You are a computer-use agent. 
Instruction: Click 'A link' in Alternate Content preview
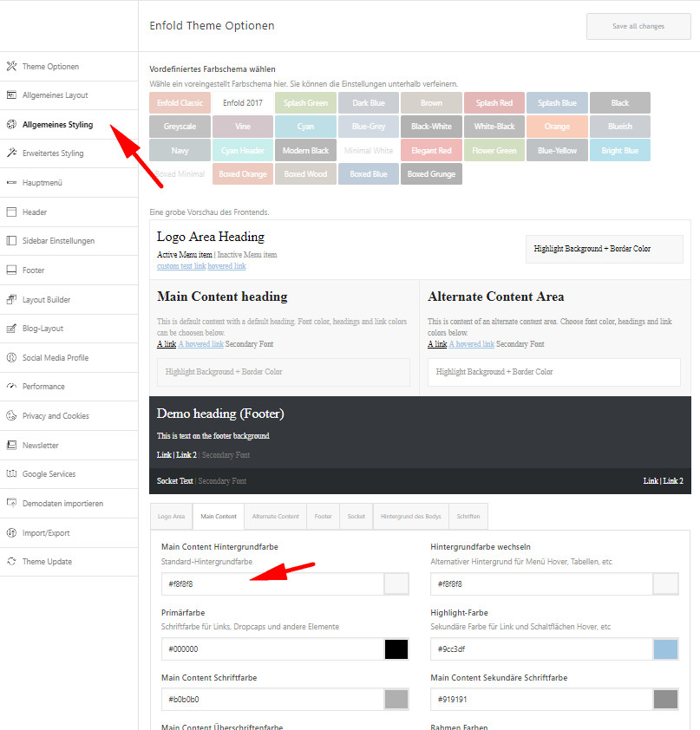pyautogui.click(x=437, y=344)
